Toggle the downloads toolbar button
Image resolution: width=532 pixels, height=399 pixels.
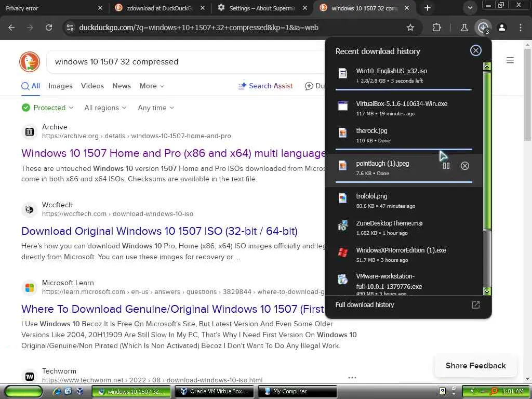tap(483, 28)
